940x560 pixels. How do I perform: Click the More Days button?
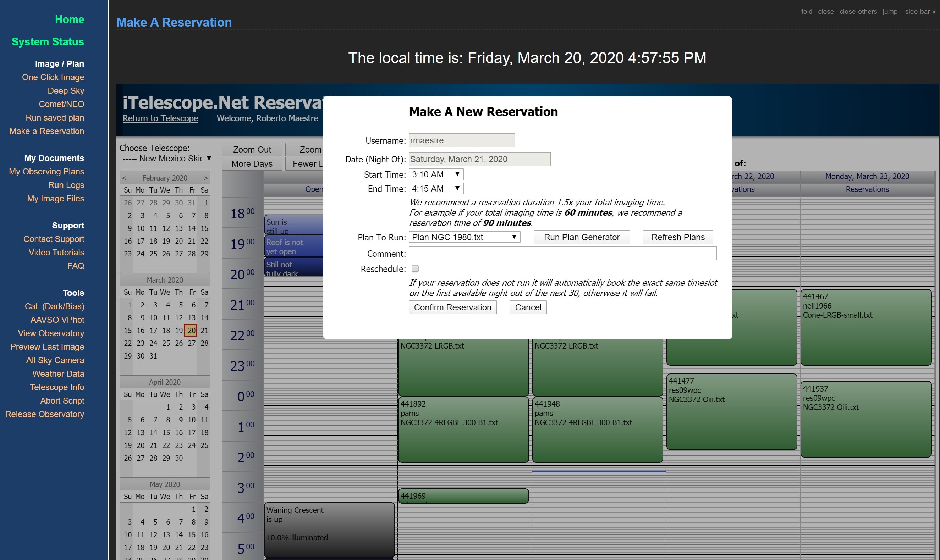pos(252,164)
